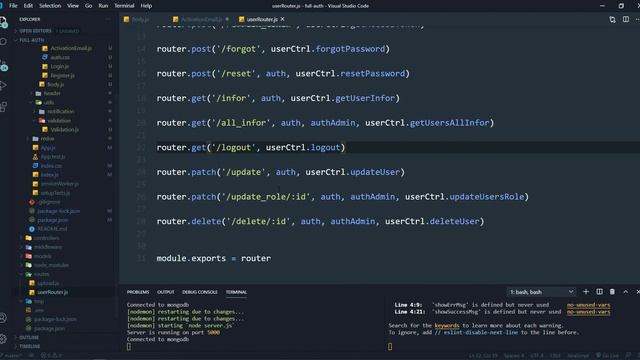
Task: Click errors and warnings count in status bar
Action: 51,356
